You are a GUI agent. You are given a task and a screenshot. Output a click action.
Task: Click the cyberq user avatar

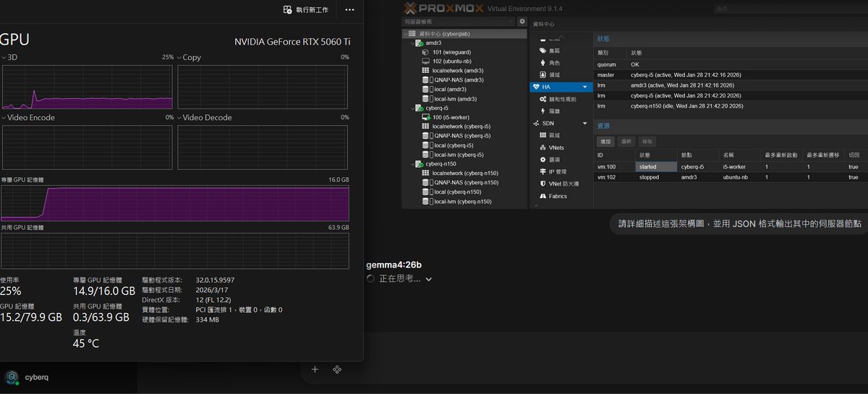point(12,377)
